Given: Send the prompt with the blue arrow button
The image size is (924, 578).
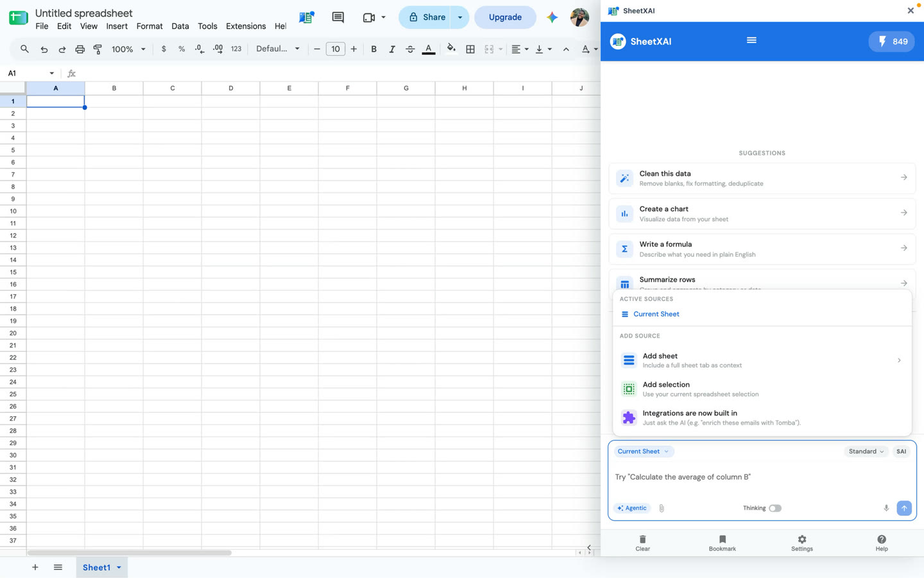Looking at the screenshot, I should tap(904, 508).
